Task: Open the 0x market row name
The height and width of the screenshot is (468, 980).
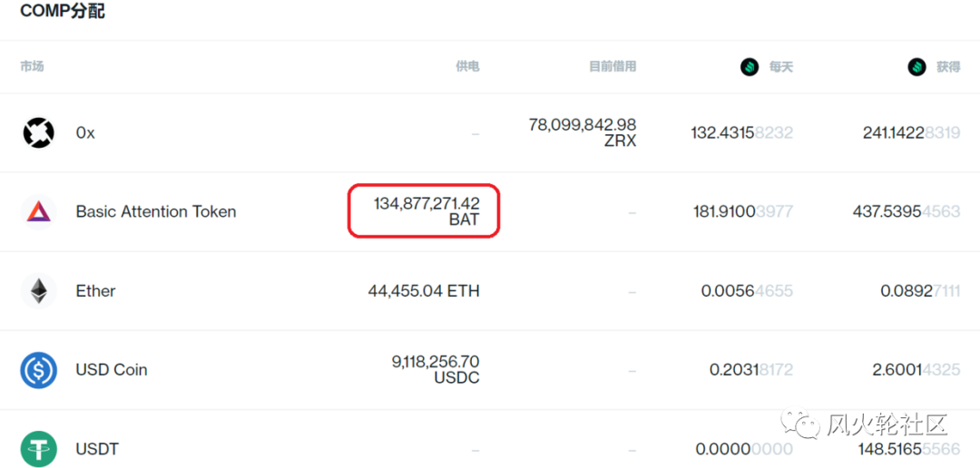Action: [x=85, y=133]
